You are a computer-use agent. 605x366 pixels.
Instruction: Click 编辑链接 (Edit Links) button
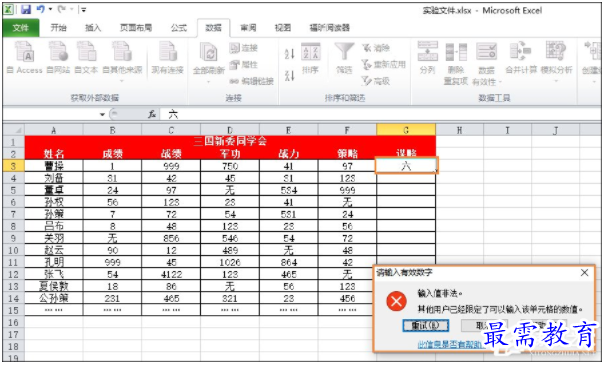[252, 81]
